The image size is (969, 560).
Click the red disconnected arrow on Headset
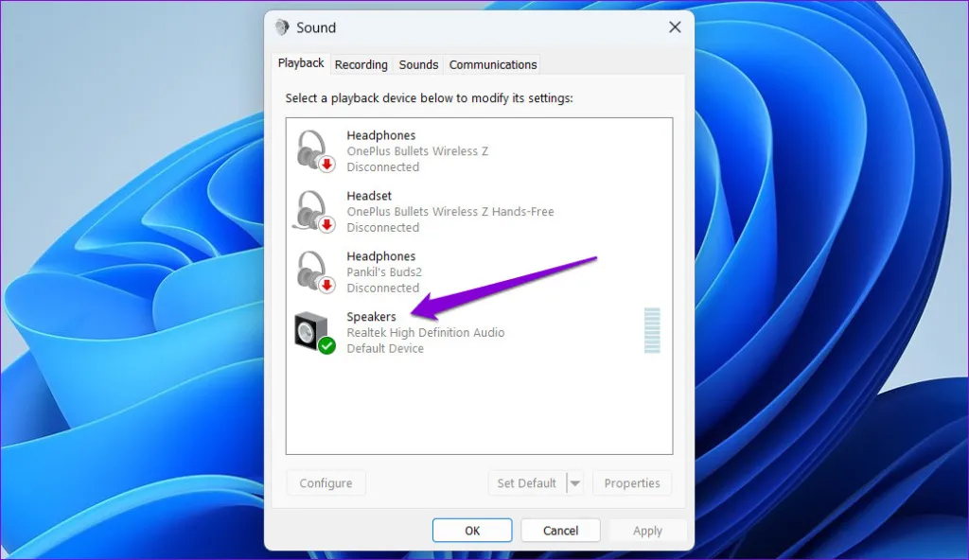pyautogui.click(x=327, y=225)
